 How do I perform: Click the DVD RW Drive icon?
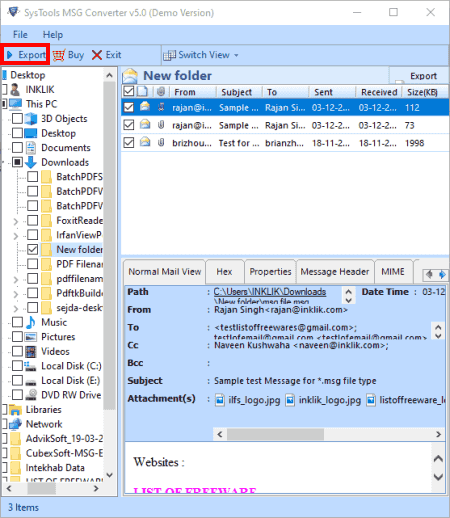[31, 395]
